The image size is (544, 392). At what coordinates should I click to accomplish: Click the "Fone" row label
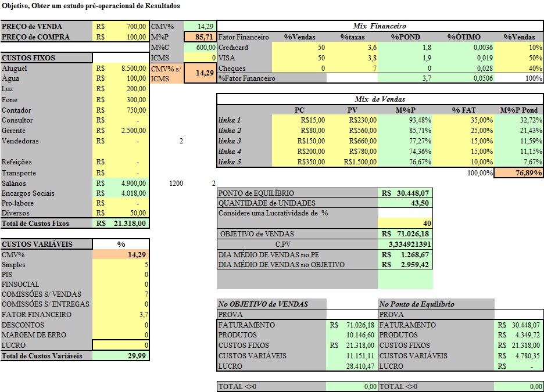point(9,100)
